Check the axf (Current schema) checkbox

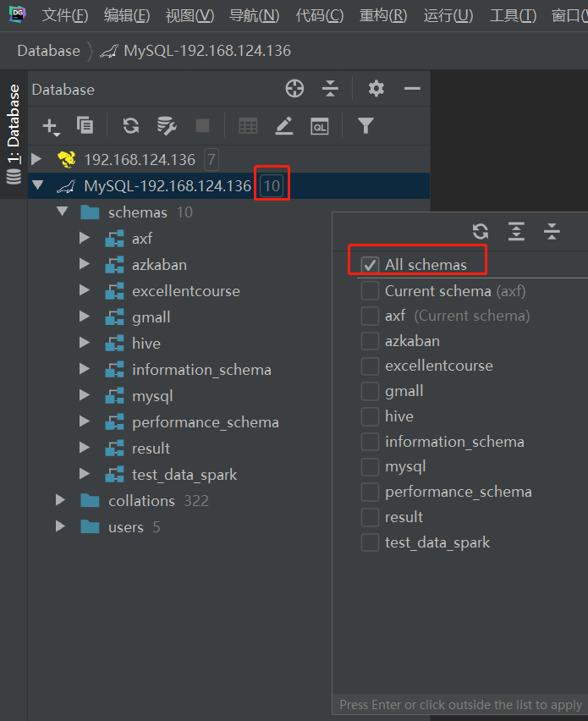[x=370, y=316]
